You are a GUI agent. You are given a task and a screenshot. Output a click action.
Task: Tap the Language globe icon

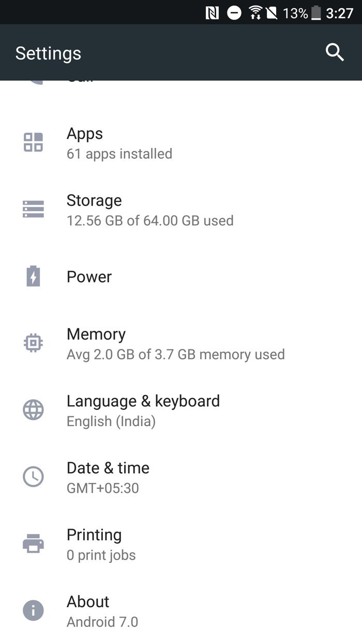pos(34,409)
